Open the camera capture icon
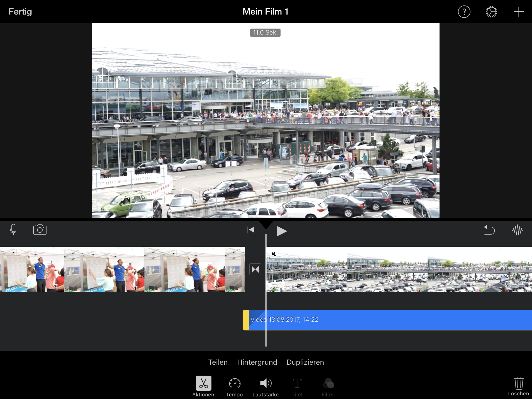 pos(40,230)
